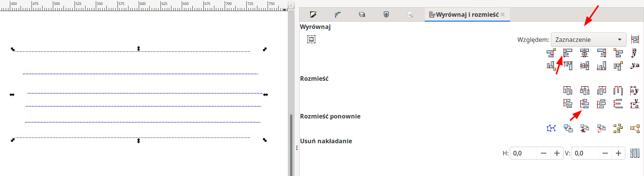644x176 pixels.
Task: Center objects on the vertical axis
Action: point(584,53)
